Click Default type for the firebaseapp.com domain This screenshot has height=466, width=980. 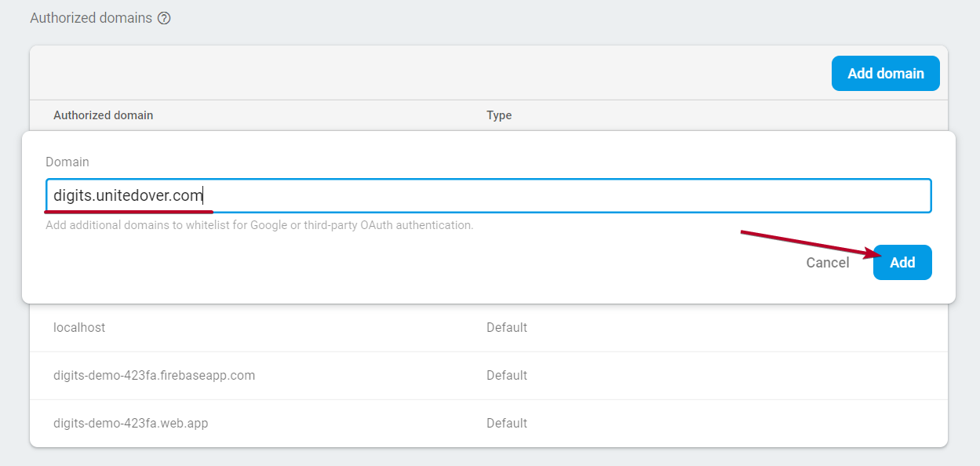[x=507, y=375]
